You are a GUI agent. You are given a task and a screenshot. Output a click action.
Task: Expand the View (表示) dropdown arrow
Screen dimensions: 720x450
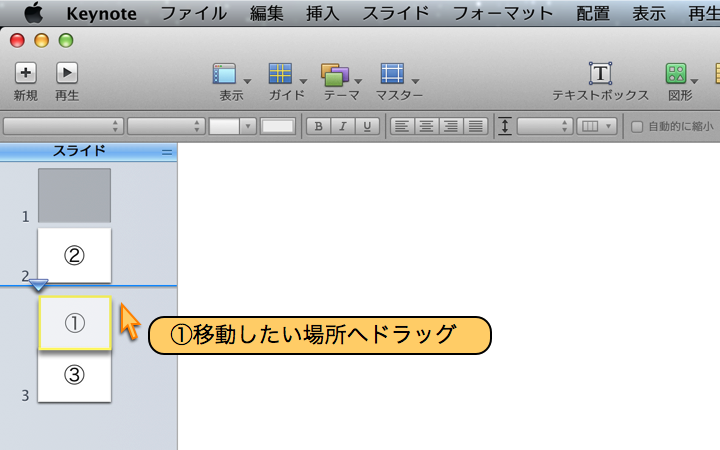tap(248, 81)
